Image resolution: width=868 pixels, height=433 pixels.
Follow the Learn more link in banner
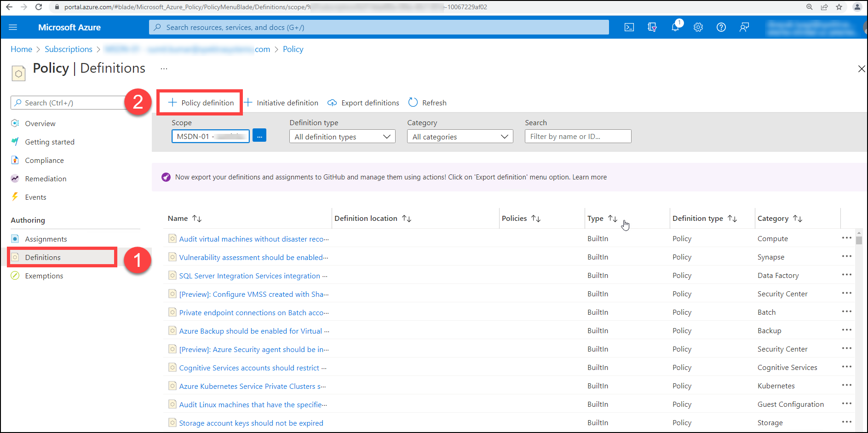[589, 177]
